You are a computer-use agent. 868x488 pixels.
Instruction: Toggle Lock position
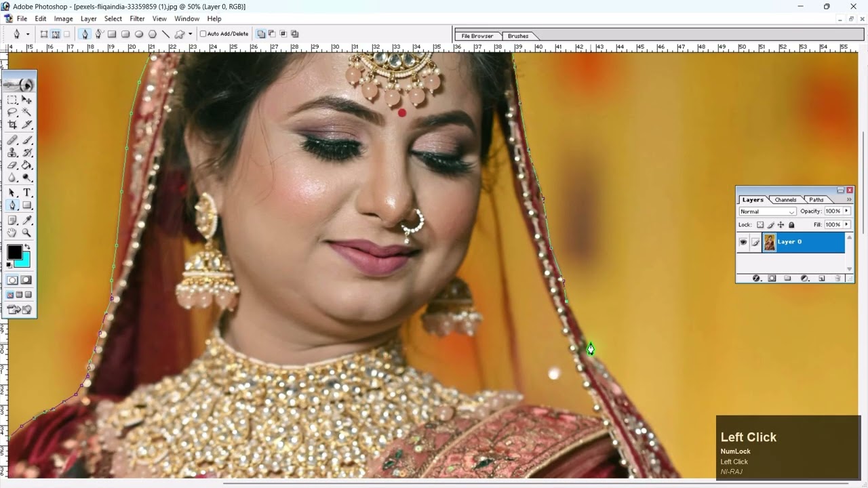tap(781, 225)
